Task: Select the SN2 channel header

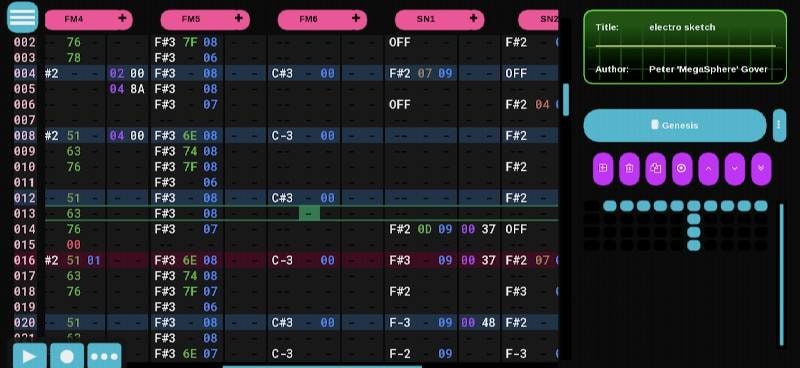Action: [x=539, y=19]
